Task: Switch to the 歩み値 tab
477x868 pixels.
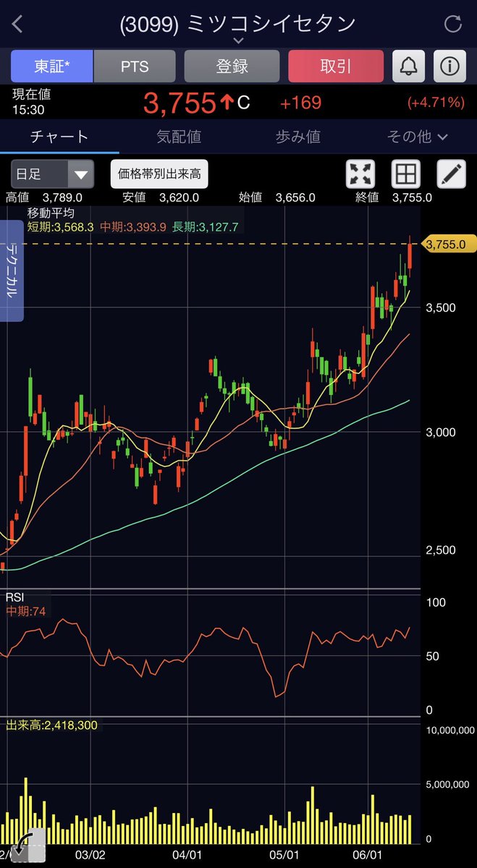Action: pos(298,137)
